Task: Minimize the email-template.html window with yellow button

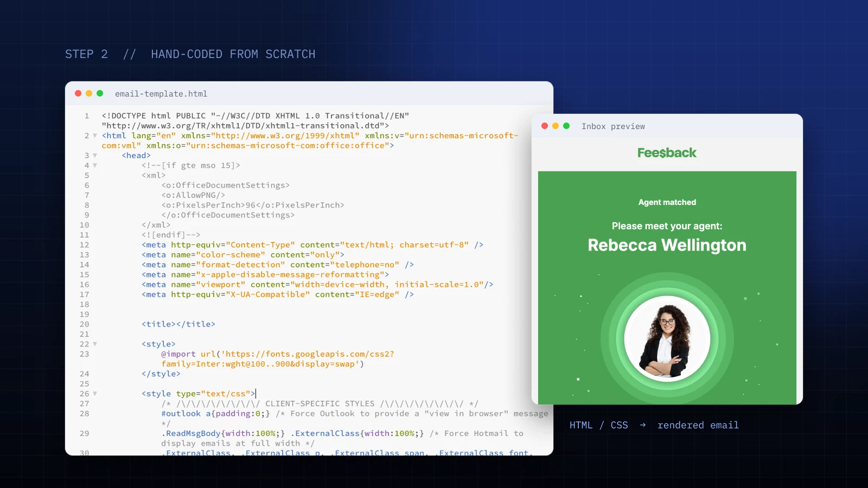Action: point(89,93)
